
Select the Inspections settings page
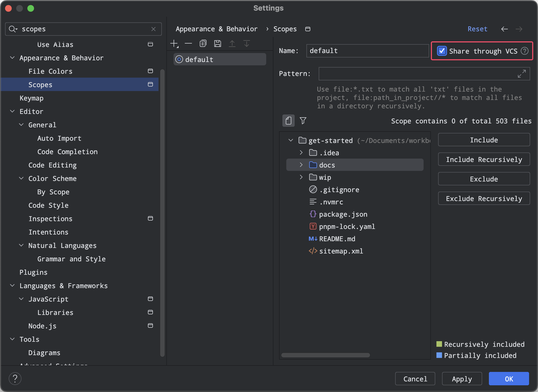[x=51, y=219]
